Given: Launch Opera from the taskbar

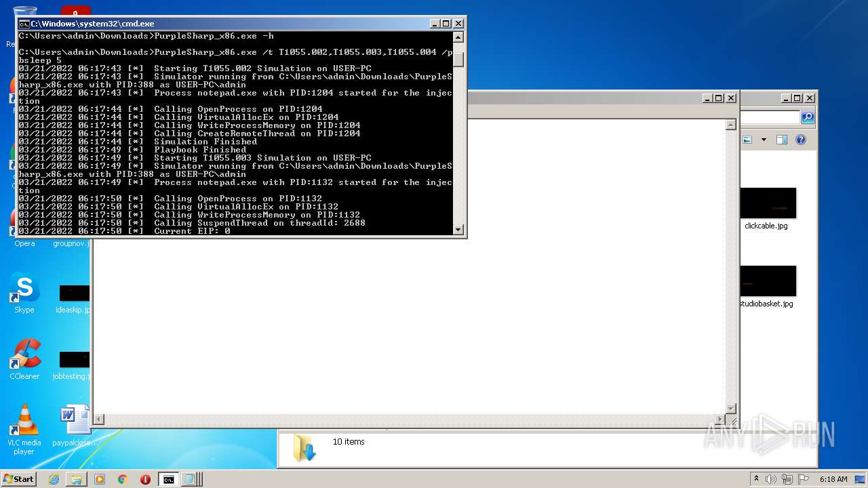Looking at the screenshot, I should [x=145, y=479].
